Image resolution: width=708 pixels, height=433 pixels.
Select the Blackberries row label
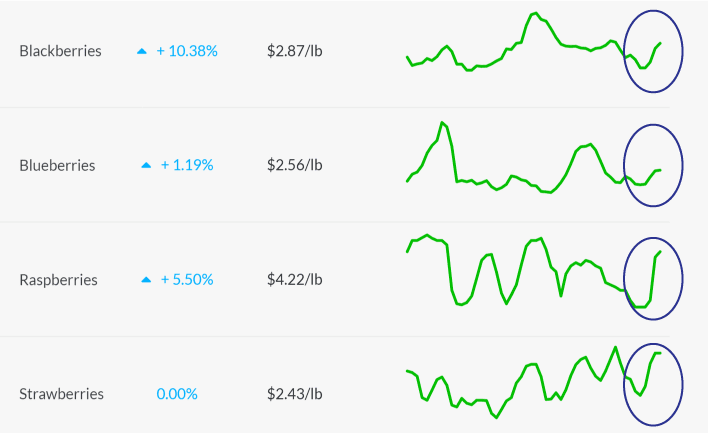tap(61, 51)
